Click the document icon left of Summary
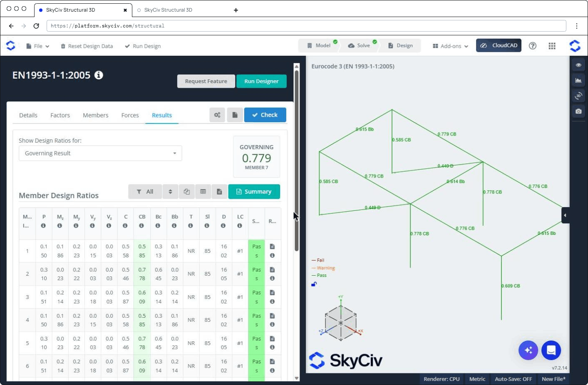The height and width of the screenshot is (385, 588). 219,192
